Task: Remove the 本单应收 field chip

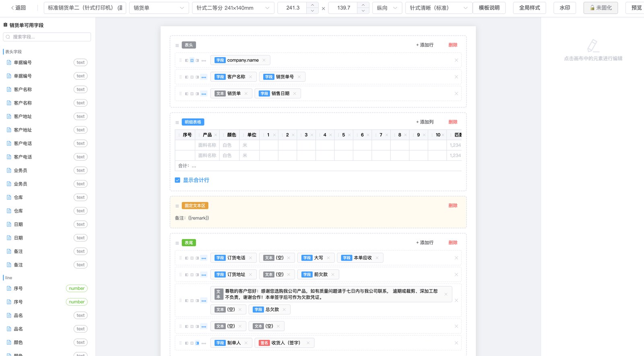Action: point(377,258)
